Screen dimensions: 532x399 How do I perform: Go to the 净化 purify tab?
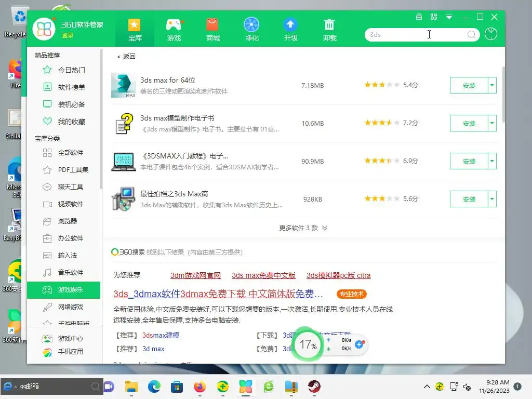[252, 30]
